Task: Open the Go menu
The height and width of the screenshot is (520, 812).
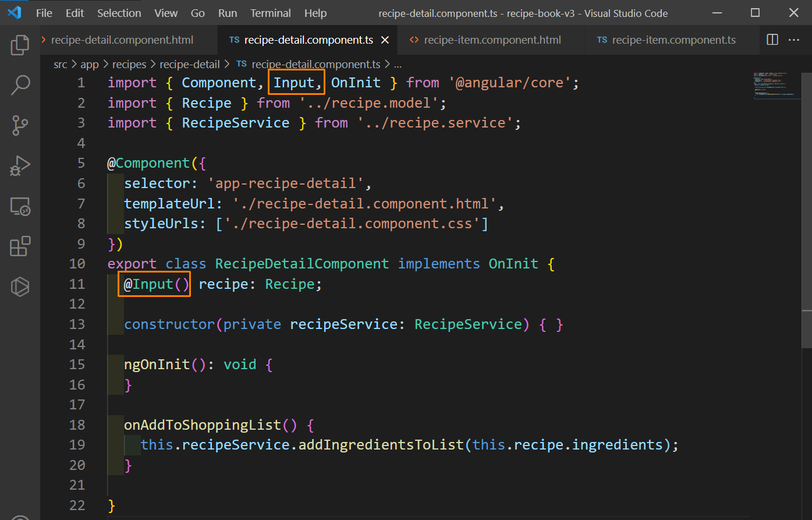Action: (x=198, y=13)
